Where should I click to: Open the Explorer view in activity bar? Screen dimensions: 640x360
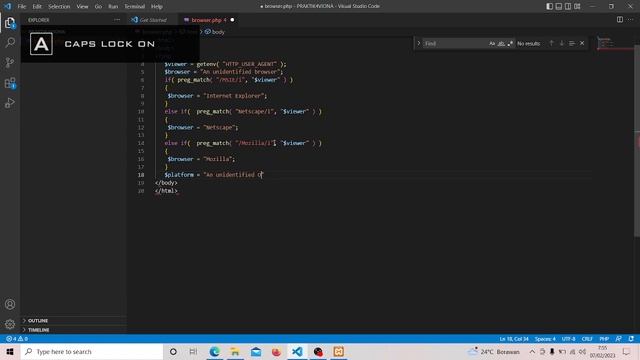click(x=10, y=23)
